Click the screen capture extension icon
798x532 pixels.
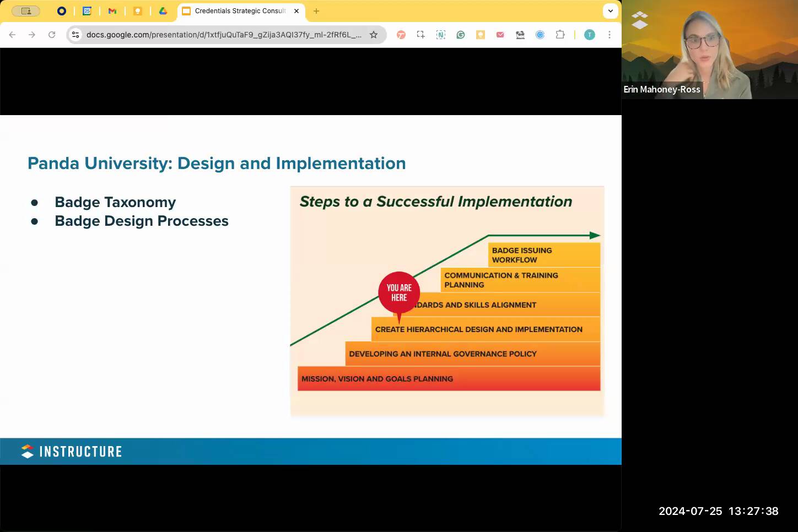(x=421, y=35)
